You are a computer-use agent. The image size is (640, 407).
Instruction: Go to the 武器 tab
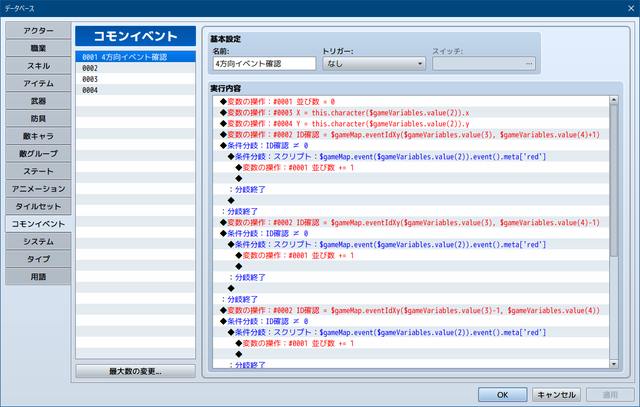pyautogui.click(x=38, y=101)
